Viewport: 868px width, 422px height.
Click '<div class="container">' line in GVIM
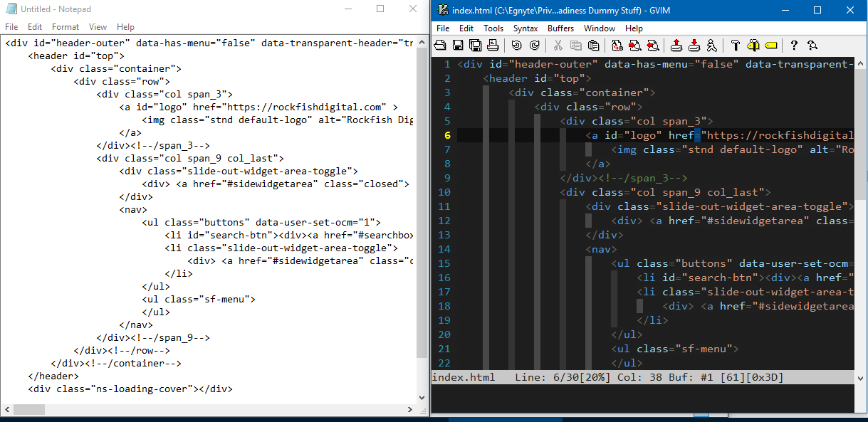click(582, 93)
